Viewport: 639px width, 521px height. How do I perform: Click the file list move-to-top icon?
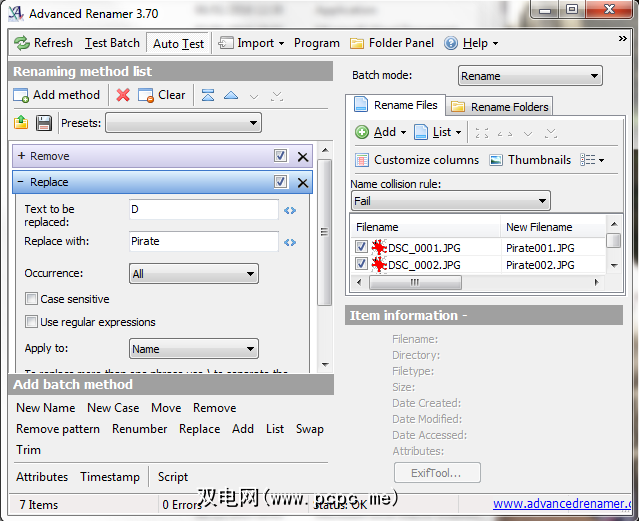pos(482,133)
